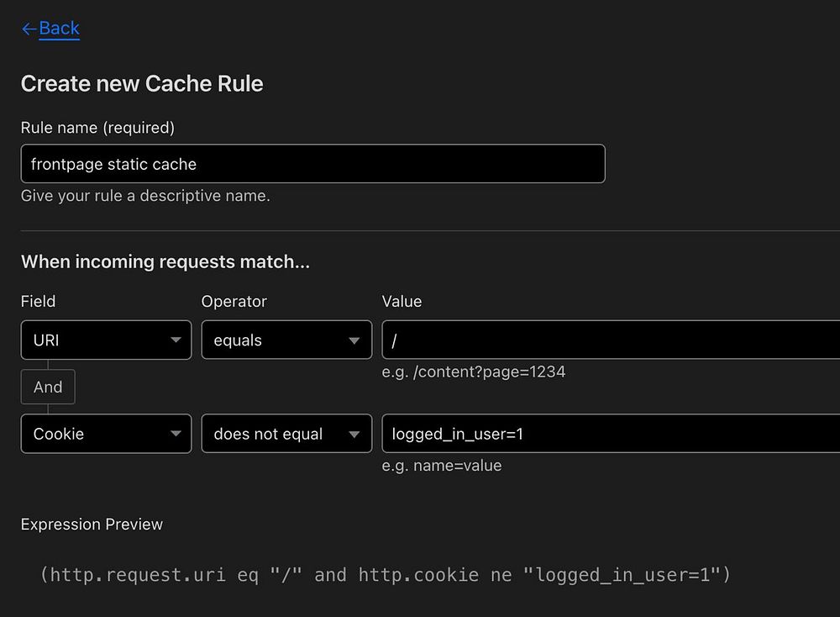
Task: Click the caret arrow on the URI selector
Action: click(x=176, y=340)
